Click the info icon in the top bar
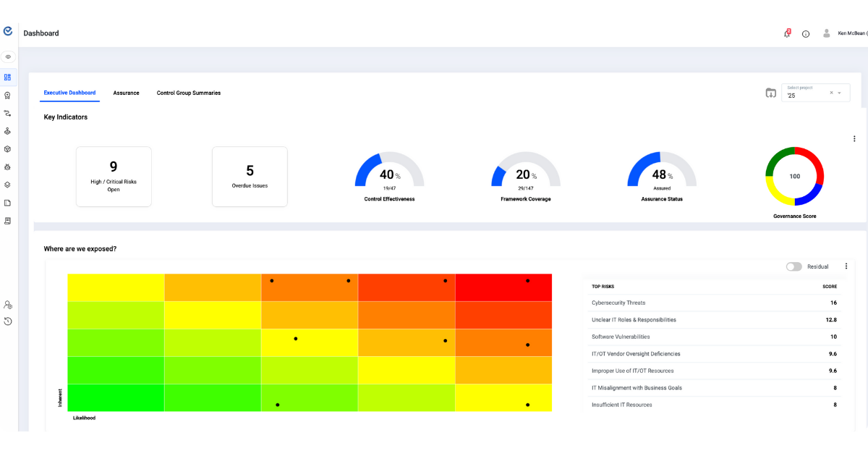 pos(806,33)
